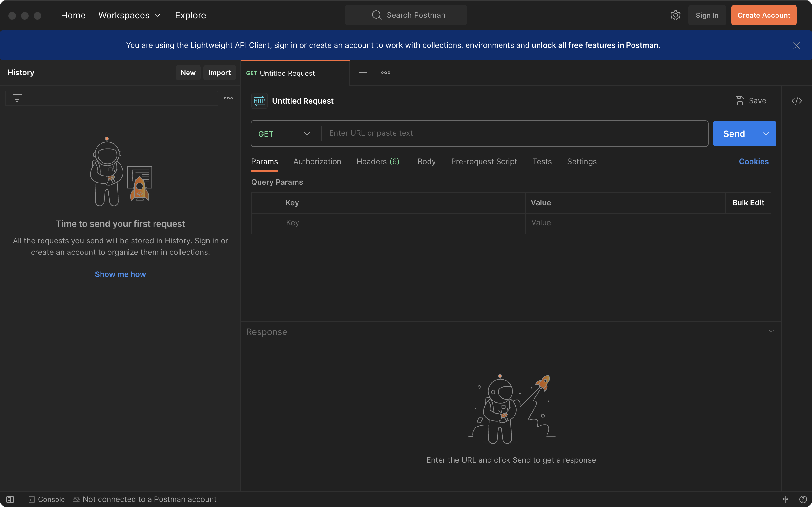Open history options three-dot menu
The image size is (812, 507).
(228, 98)
